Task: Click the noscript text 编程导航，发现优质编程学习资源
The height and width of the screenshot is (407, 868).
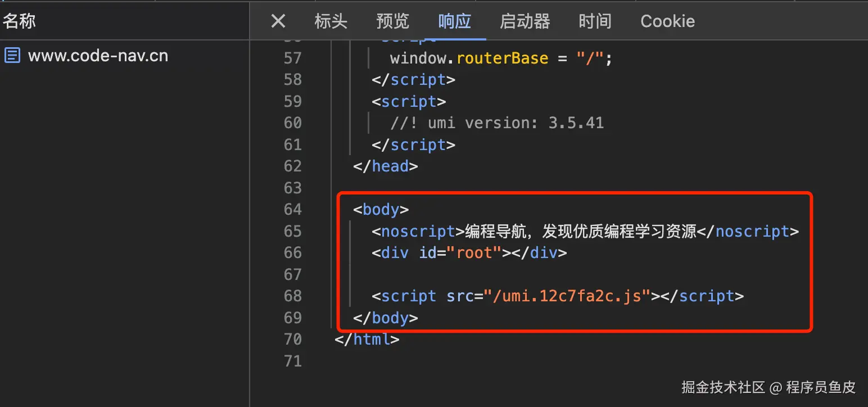Action: [x=581, y=232]
